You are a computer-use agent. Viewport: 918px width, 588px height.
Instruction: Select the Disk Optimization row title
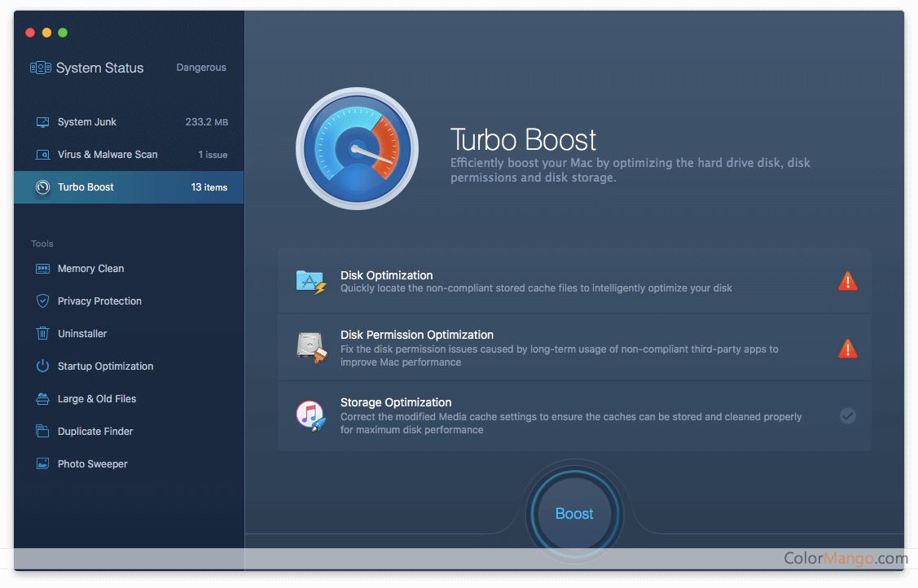386,275
